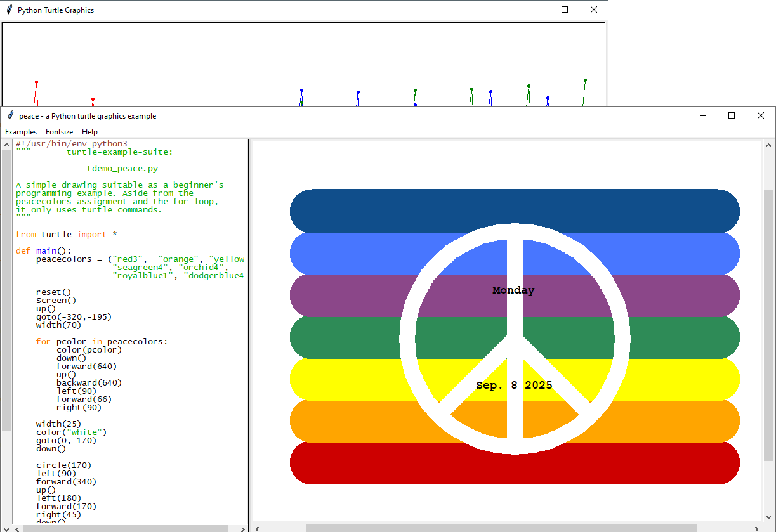Open the Fontsize menu
The height and width of the screenshot is (532, 776).
59,132
